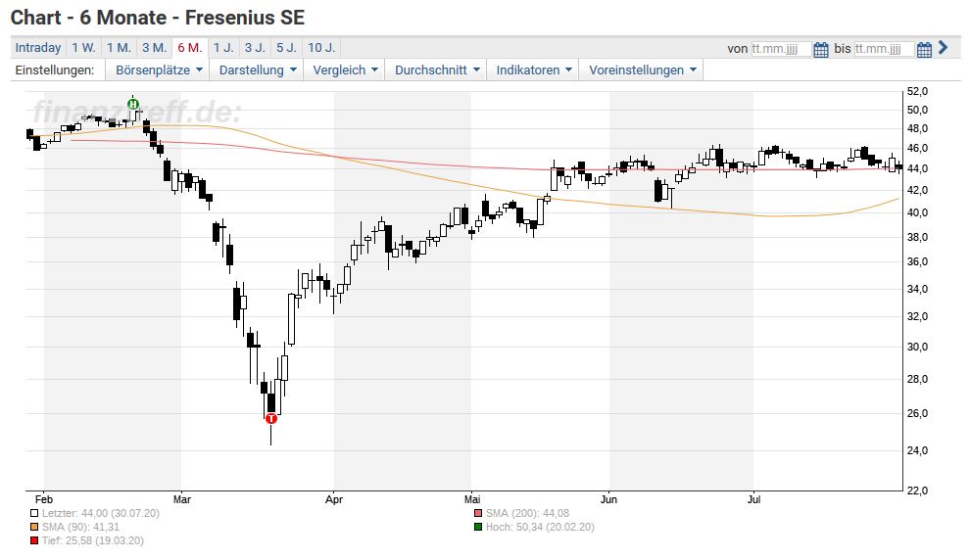Click the Apr label on the time axis

coord(334,499)
